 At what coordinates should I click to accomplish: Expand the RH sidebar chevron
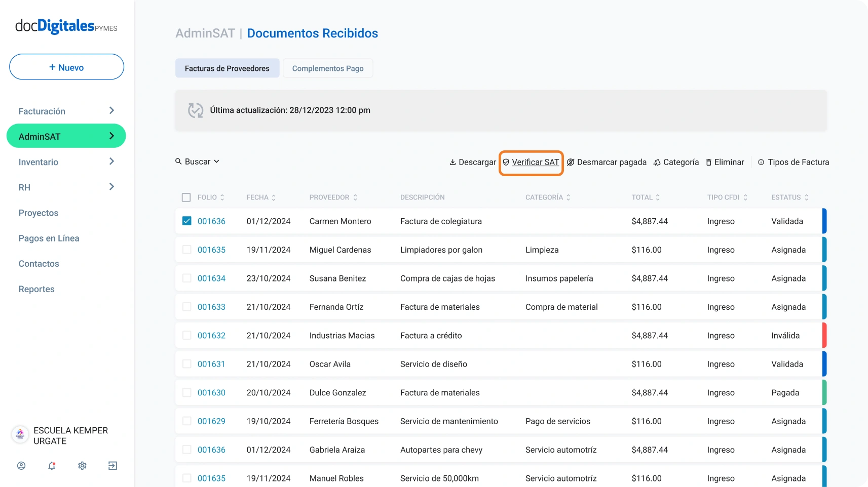point(112,187)
